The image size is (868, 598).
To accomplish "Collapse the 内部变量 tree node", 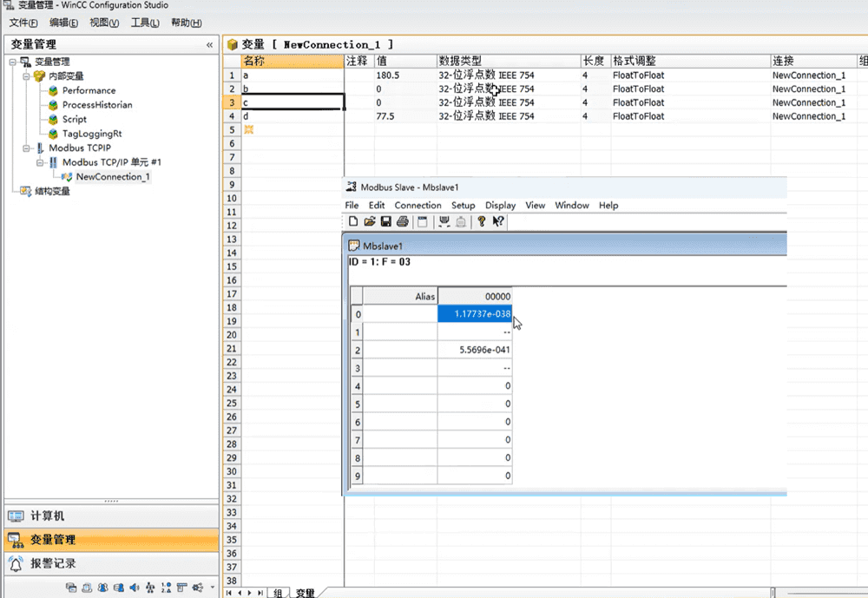I will click(x=26, y=76).
